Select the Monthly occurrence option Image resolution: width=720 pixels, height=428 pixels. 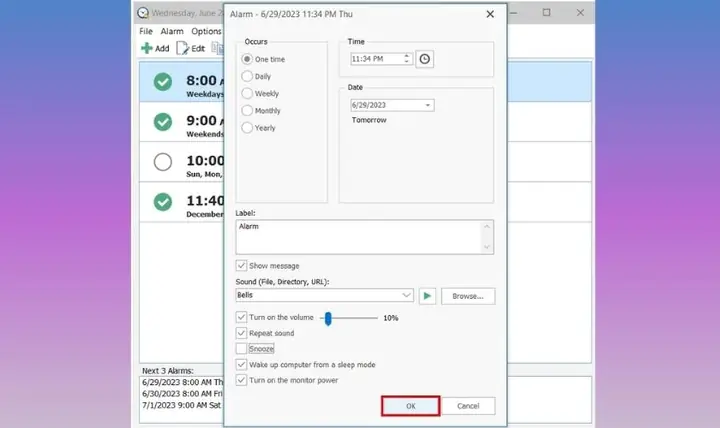click(247, 111)
